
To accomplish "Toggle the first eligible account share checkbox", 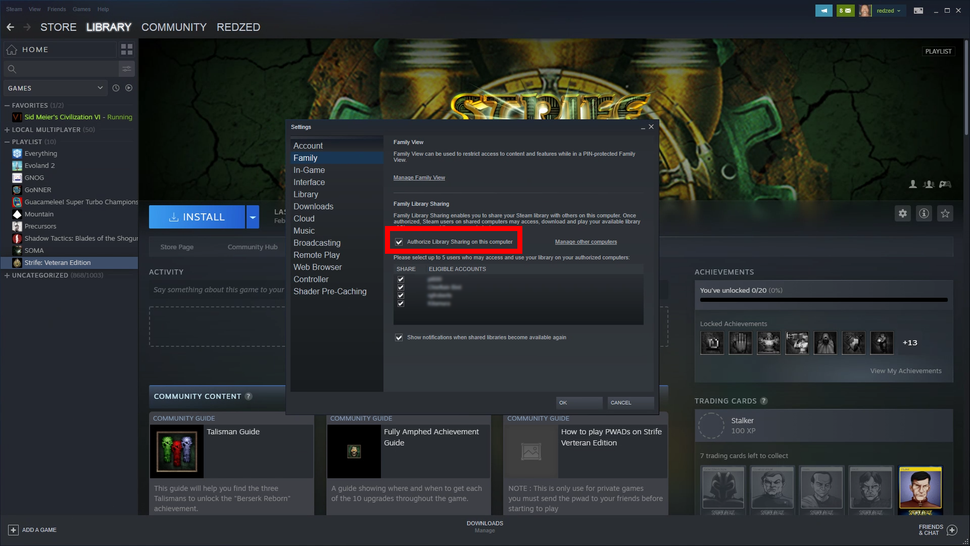I will click(x=400, y=279).
